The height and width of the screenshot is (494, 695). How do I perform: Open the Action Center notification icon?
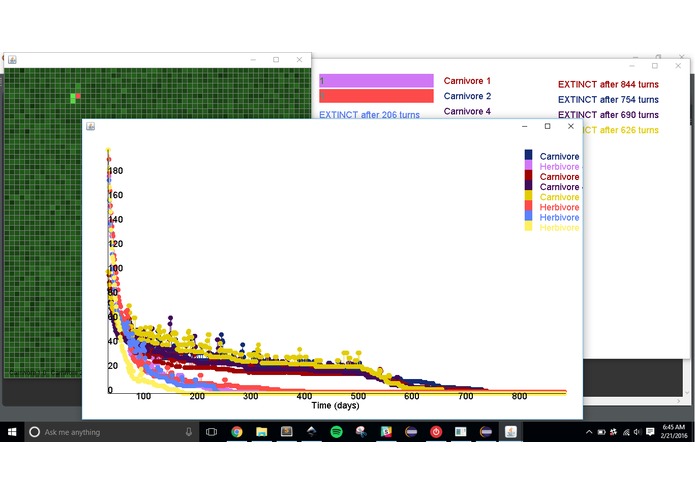(x=650, y=432)
